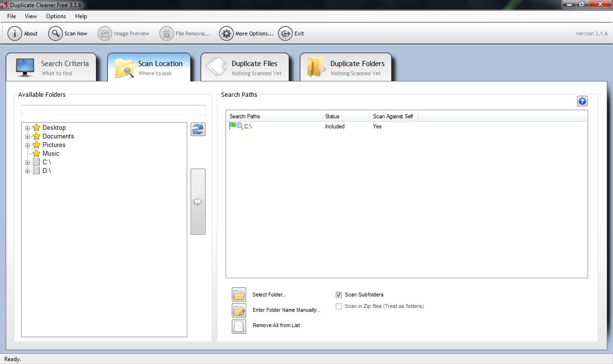613x364 pixels.
Task: Click the Search Paths column header
Action: point(274,116)
